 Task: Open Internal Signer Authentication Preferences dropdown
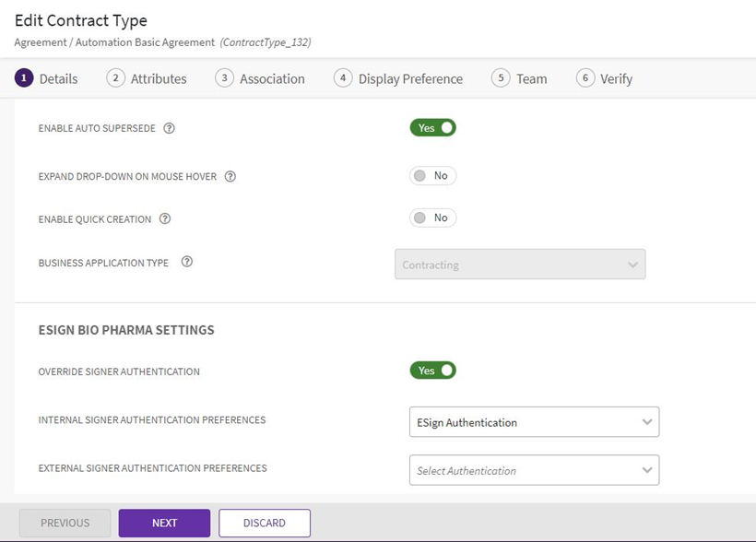pyautogui.click(x=534, y=422)
